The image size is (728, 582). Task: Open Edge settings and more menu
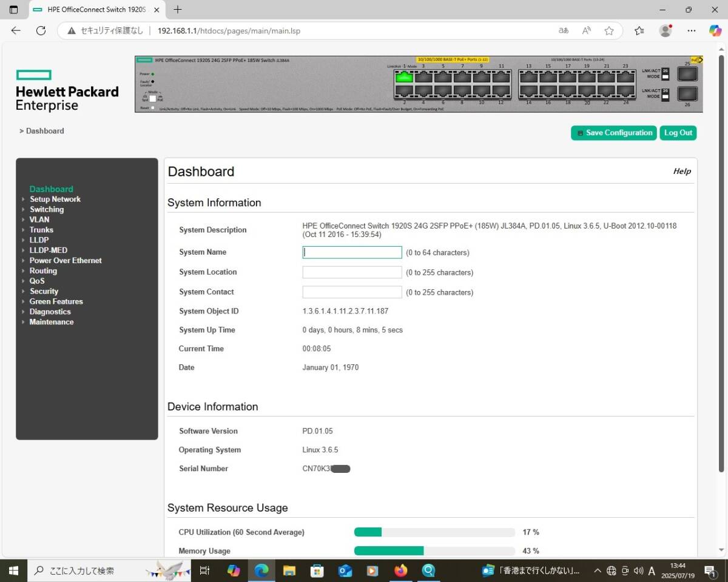(692, 31)
